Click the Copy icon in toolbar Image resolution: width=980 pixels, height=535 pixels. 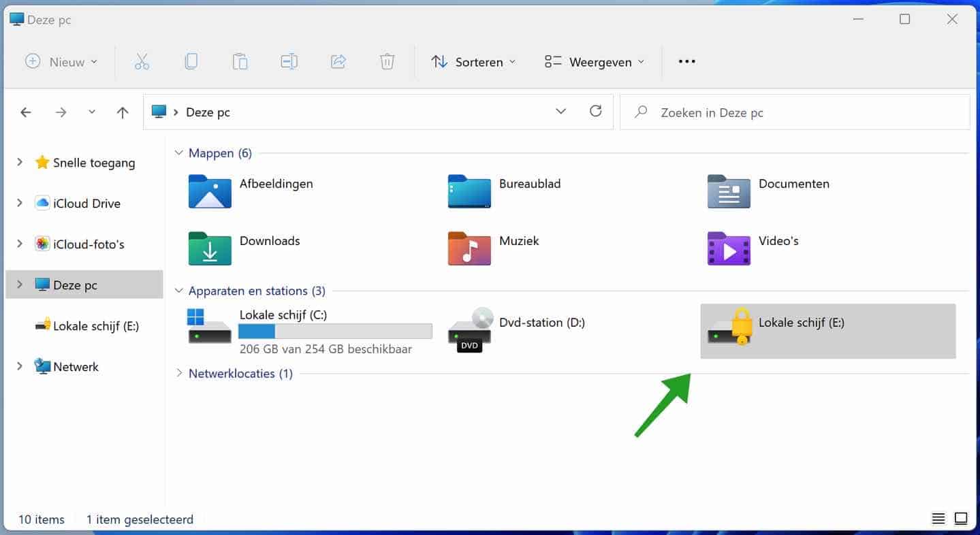pyautogui.click(x=191, y=62)
